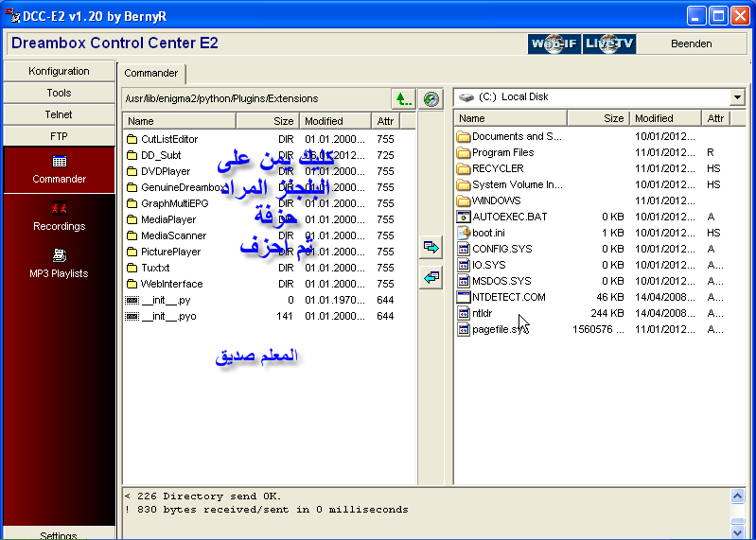Viewport: 756px width, 540px height.
Task: Select CONFIG.SYS file row
Action: (599, 249)
